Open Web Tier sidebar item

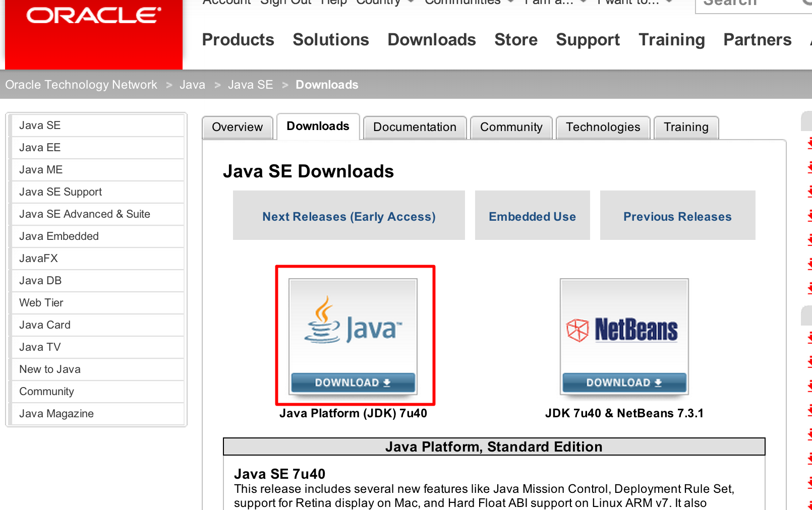(98, 303)
